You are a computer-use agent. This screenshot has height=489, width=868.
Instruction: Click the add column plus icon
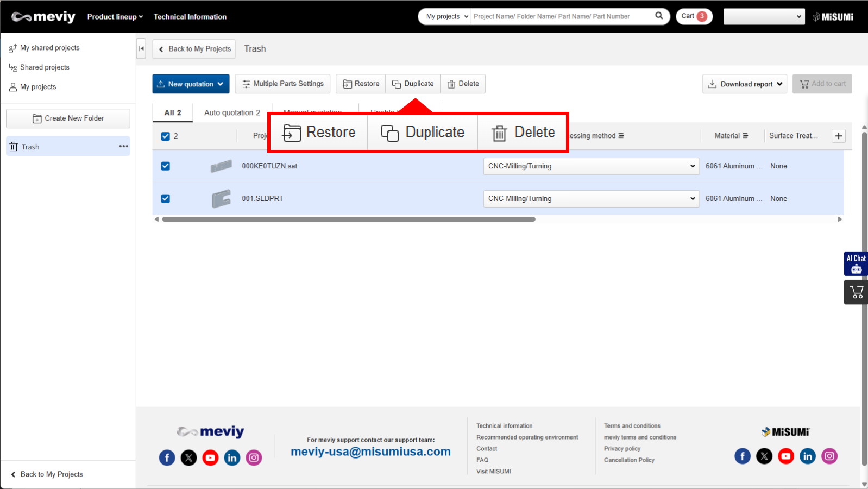coord(838,136)
